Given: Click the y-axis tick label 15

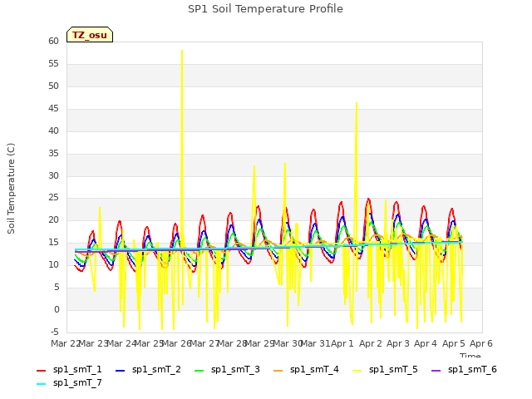Looking at the screenshot, I should point(53,242).
